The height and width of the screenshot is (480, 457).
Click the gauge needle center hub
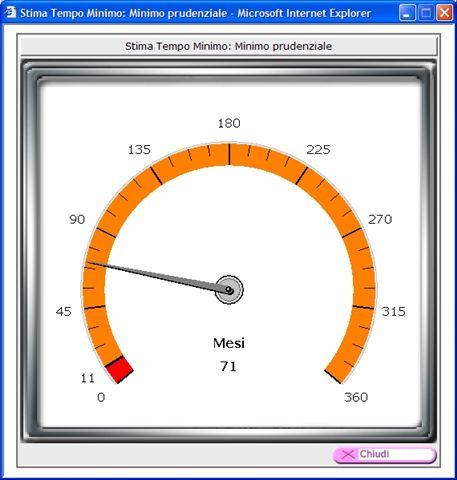(229, 290)
